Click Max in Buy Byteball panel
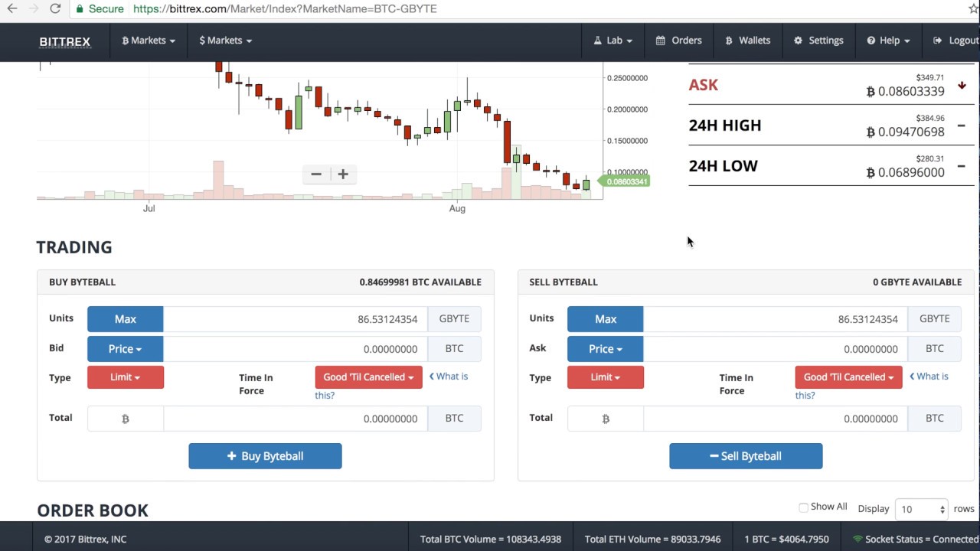Image resolution: width=980 pixels, height=551 pixels. (x=126, y=319)
